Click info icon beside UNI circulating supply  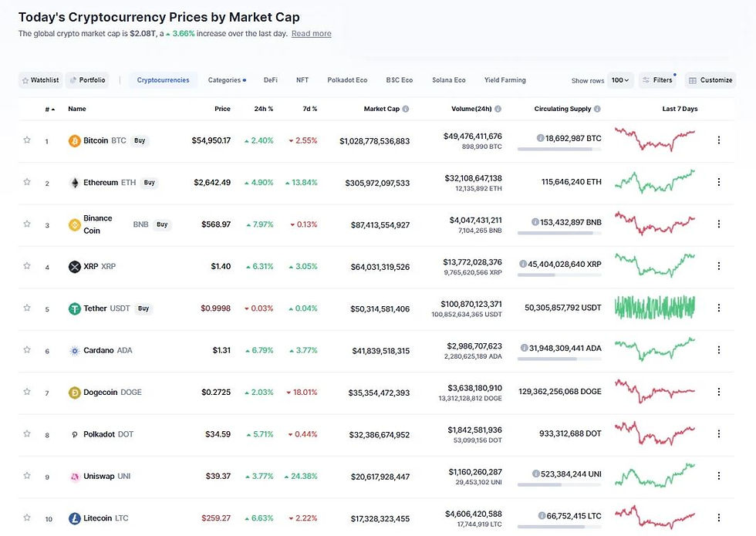pyautogui.click(x=535, y=474)
